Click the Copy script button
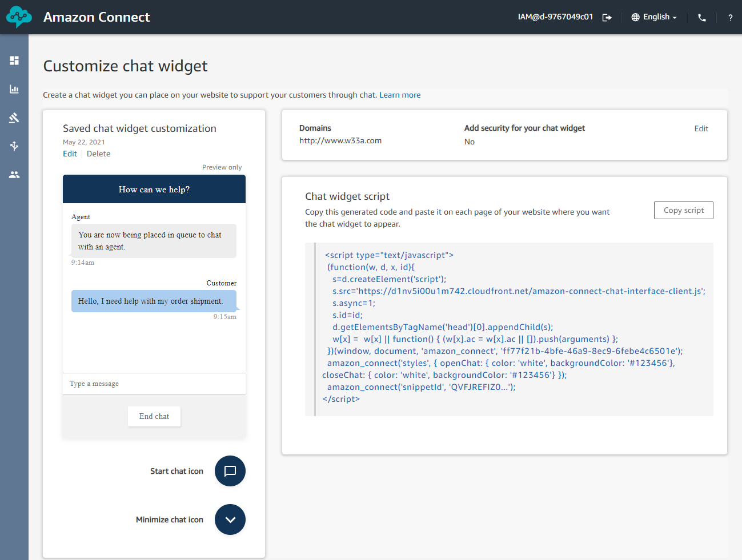The image size is (742, 560). 683,210
